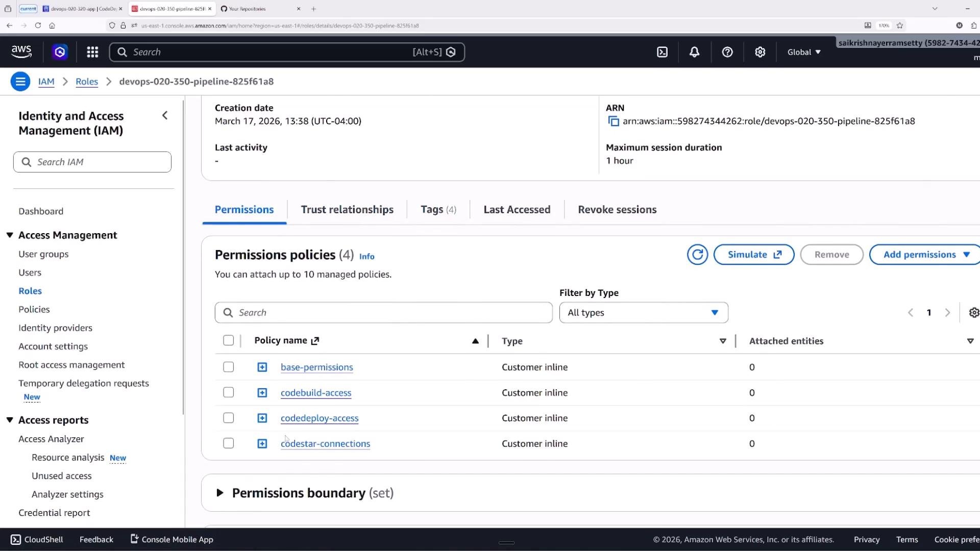Screen dimensions: 980x551
Task: Open Identity providers in the sidebar
Action: click(x=55, y=328)
